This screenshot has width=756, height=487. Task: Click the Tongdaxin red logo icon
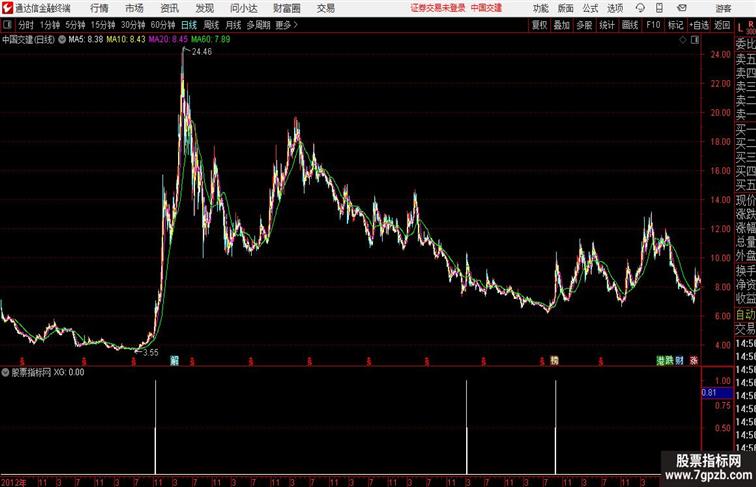point(7,8)
